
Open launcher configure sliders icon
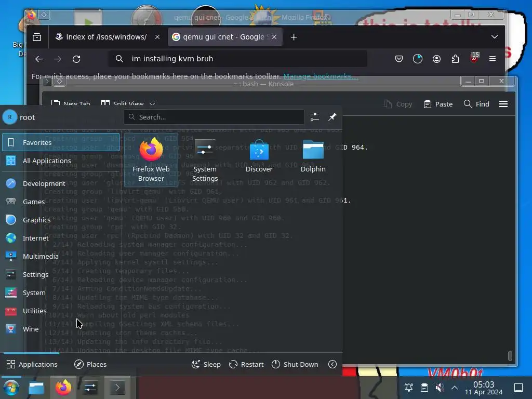314,117
